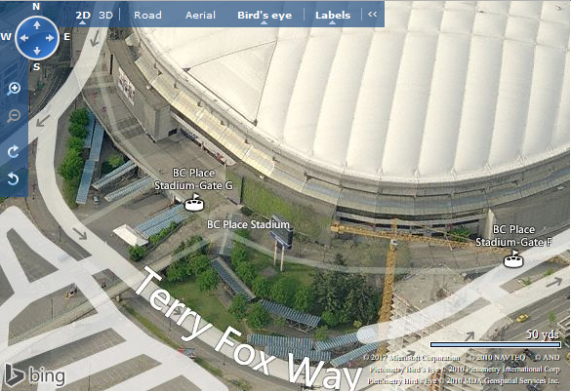
Task: Rotate the view clockwise
Action: 13,151
